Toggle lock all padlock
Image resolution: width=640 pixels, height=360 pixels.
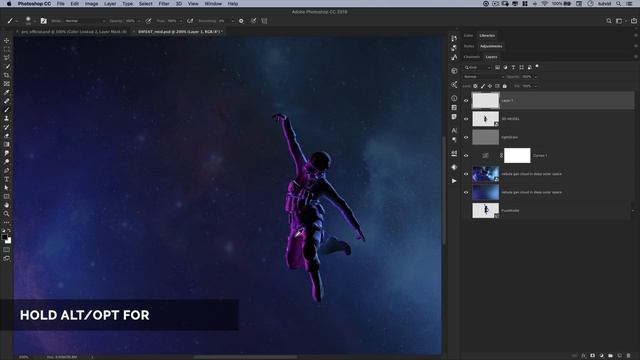(505, 86)
